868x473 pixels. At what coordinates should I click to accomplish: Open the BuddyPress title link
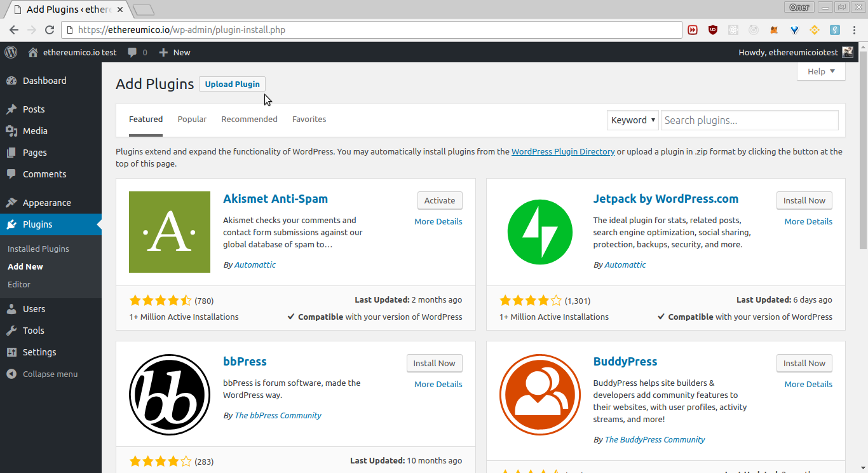click(x=625, y=361)
